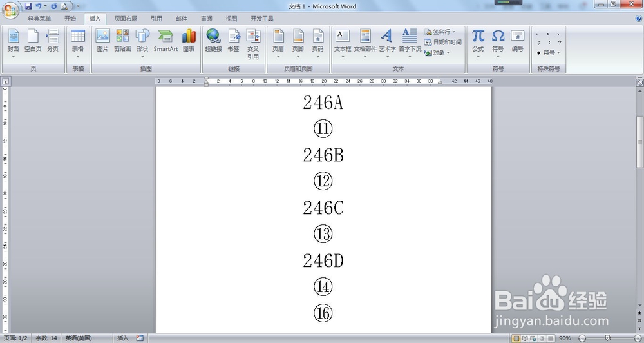Click the text 246A in document
The image size is (644, 343).
(323, 103)
